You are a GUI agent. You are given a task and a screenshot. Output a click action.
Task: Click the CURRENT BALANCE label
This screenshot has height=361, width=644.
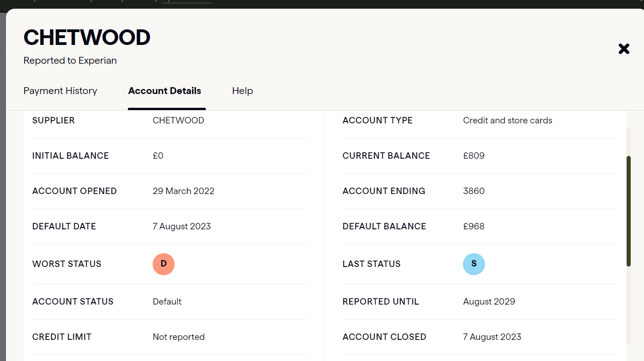[386, 156]
